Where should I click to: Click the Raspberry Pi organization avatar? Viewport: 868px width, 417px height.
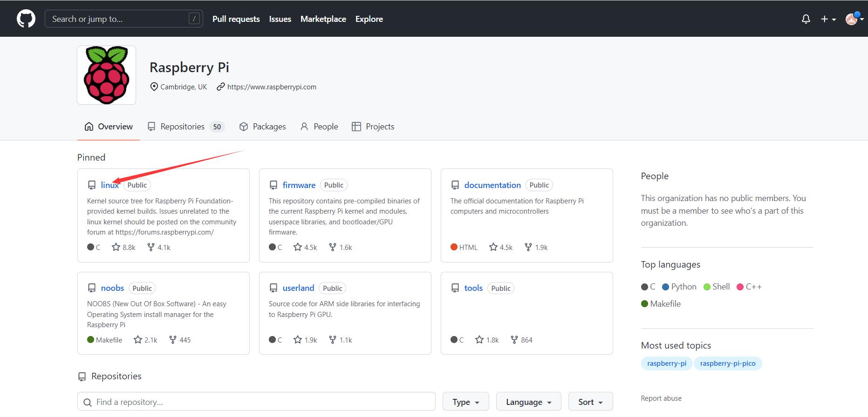[106, 75]
